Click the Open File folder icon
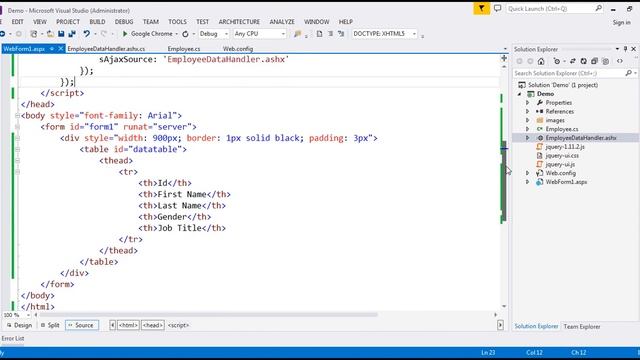 tap(50, 34)
